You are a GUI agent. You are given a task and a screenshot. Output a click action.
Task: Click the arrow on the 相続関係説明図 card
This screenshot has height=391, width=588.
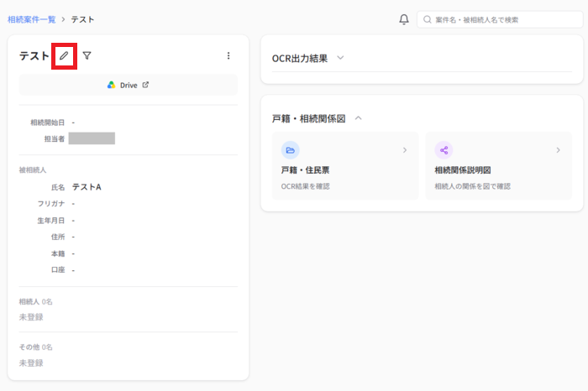coord(558,150)
